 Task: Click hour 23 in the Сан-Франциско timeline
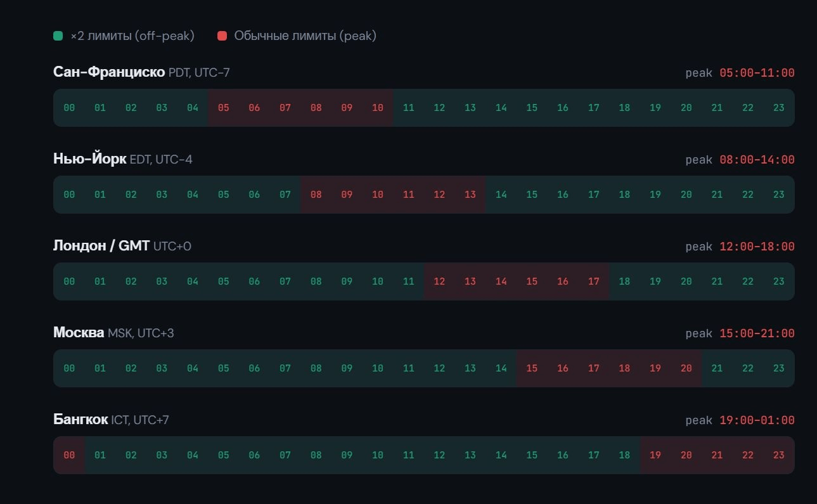coord(778,108)
